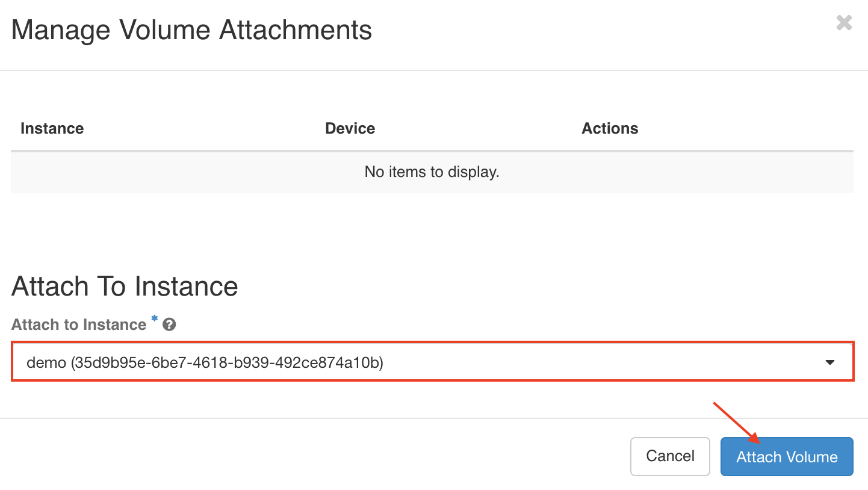Click the word demo in the selector
The height and width of the screenshot is (490, 868).
point(46,362)
